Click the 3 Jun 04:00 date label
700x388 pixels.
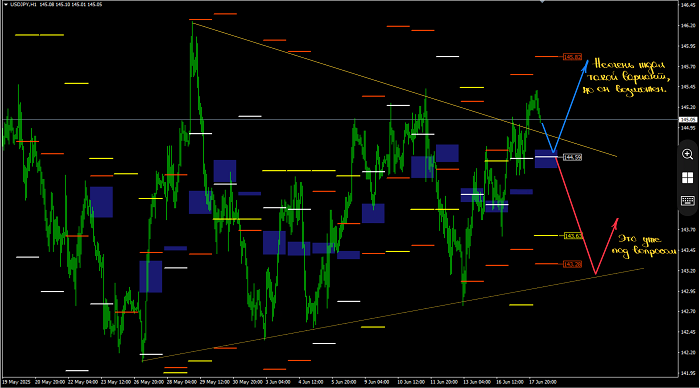(x=278, y=382)
